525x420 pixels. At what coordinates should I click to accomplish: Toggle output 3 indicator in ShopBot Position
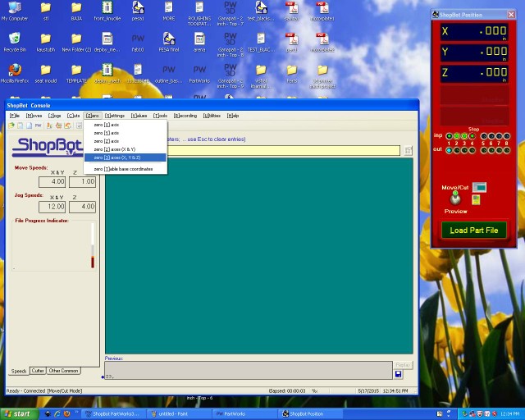point(464,150)
